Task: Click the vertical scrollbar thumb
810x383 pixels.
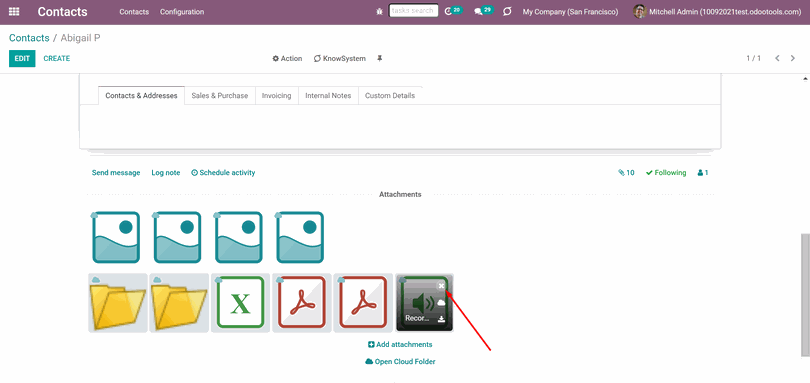Action: [805, 294]
